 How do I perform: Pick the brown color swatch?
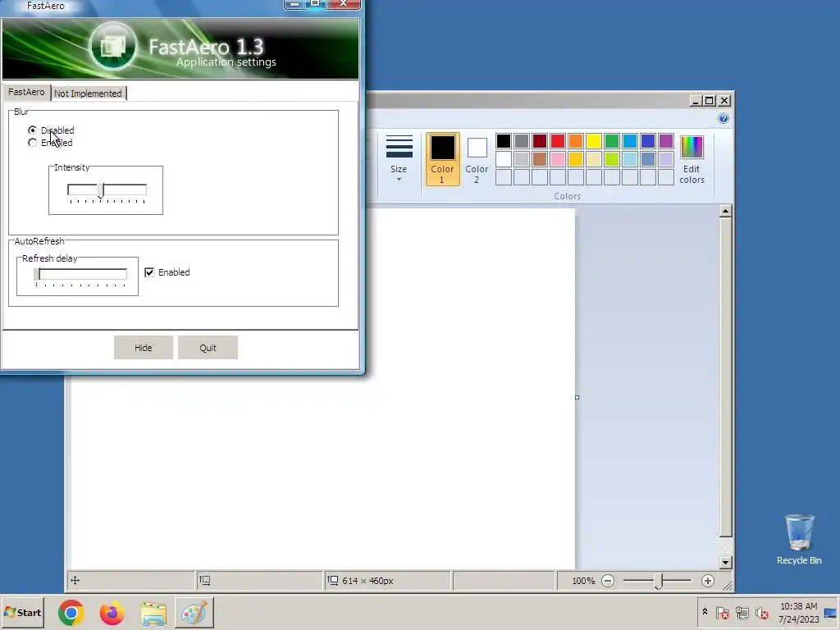point(540,159)
